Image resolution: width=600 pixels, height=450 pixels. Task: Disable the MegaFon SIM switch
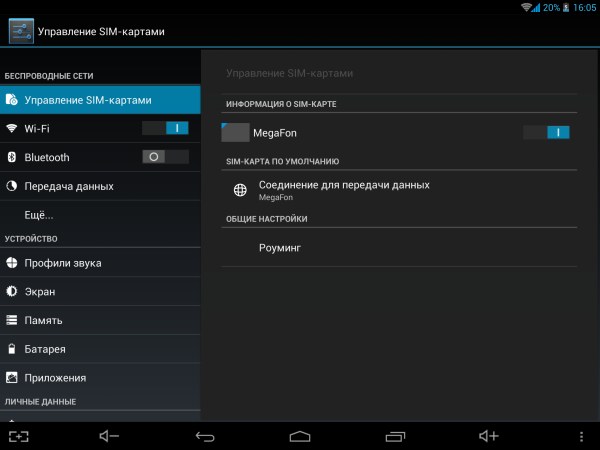546,132
